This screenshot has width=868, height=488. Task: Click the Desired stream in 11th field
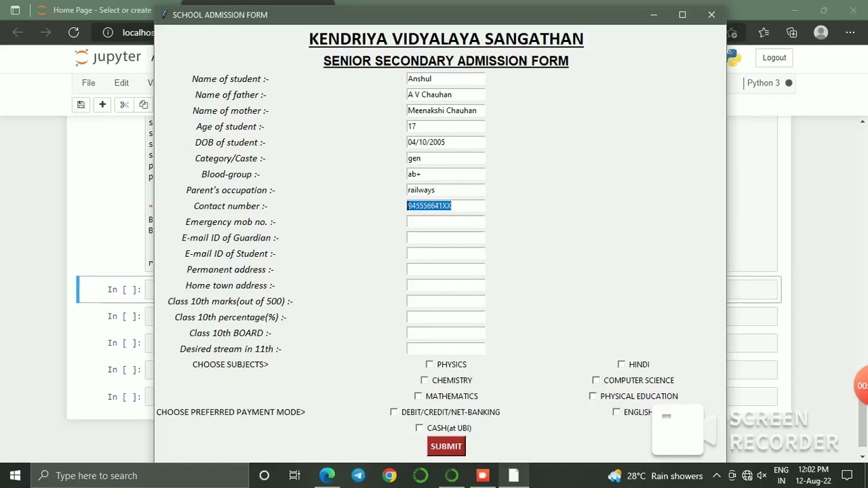(446, 349)
